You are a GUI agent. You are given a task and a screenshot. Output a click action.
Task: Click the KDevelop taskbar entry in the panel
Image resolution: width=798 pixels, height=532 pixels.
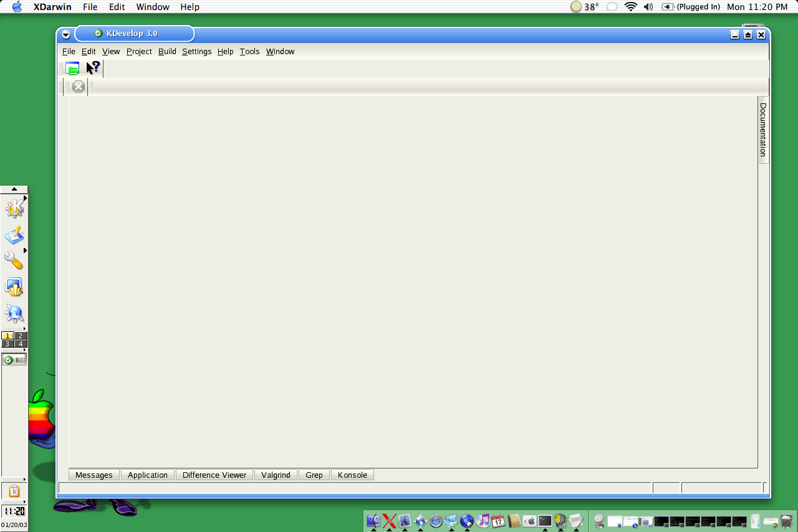pyautogui.click(x=14, y=360)
